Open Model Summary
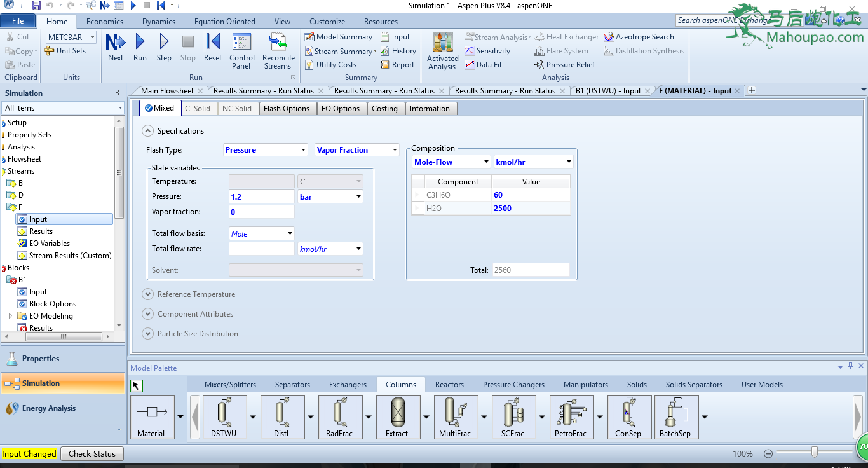 click(x=339, y=37)
